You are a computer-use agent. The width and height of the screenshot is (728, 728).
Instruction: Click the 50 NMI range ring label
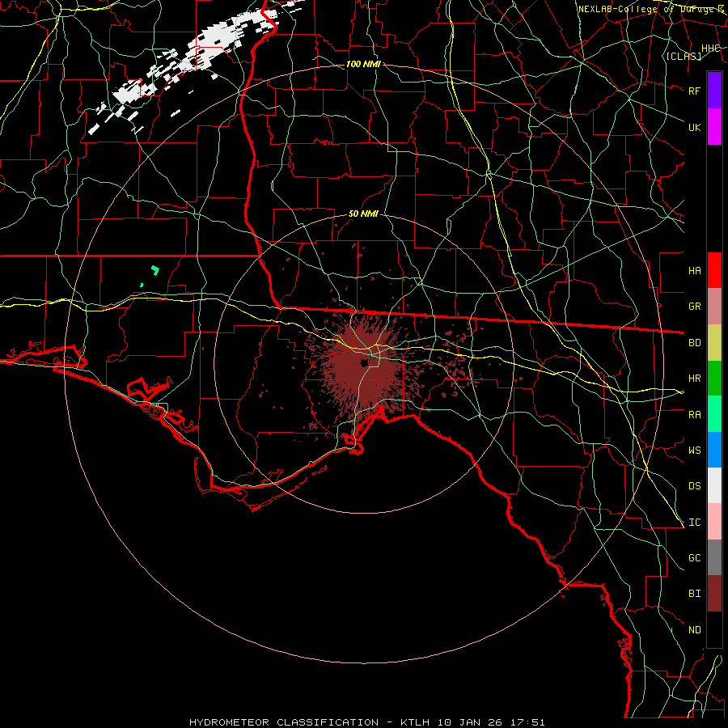click(x=363, y=214)
